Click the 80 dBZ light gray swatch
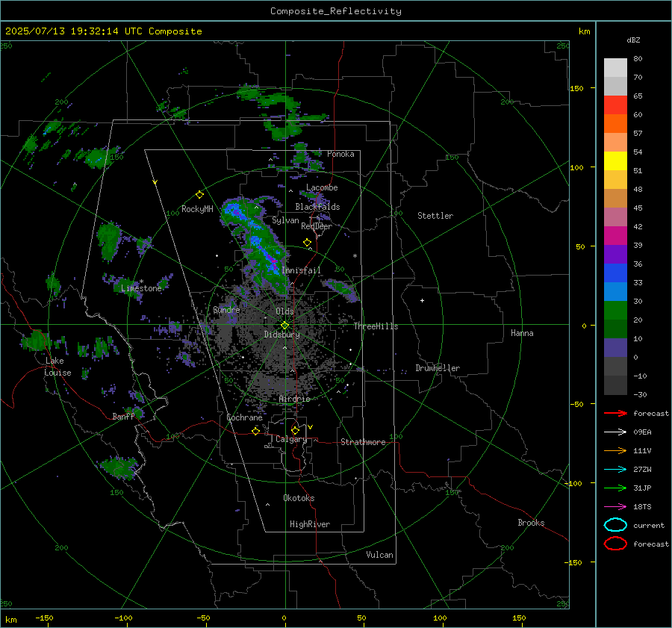This screenshot has width=672, height=628. (x=615, y=67)
